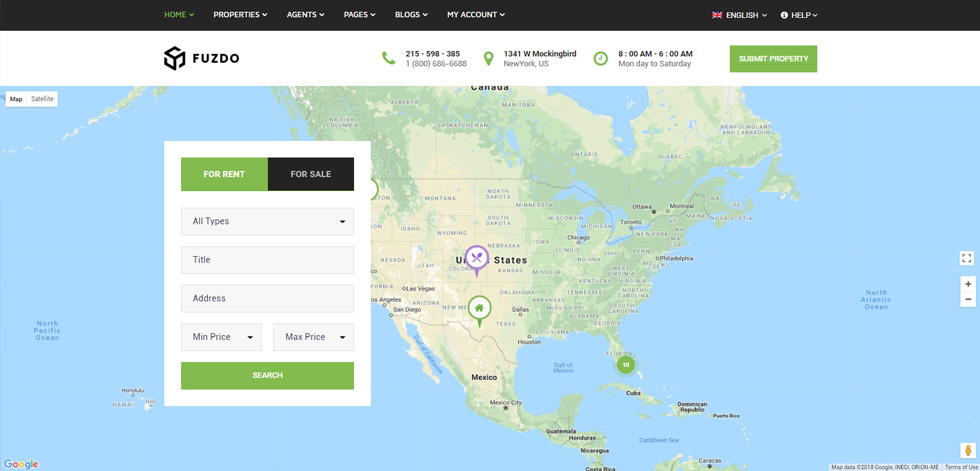Viewport: 980px width, 471px height.
Task: Click the Street View pegman icon
Action: pos(966,451)
